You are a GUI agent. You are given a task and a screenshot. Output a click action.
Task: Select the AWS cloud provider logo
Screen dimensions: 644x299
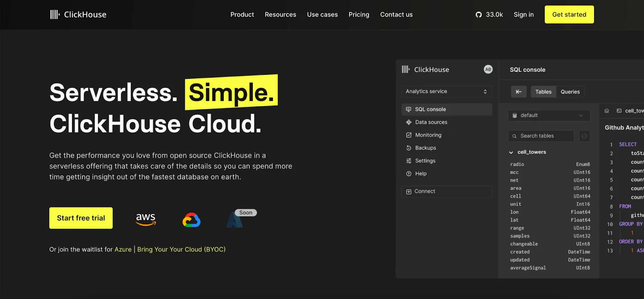point(146,219)
